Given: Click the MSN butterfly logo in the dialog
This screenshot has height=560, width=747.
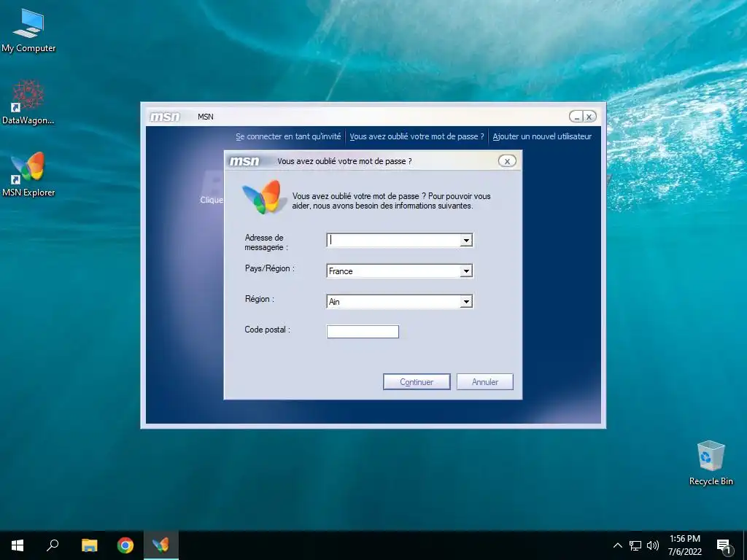Looking at the screenshot, I should pos(263,197).
